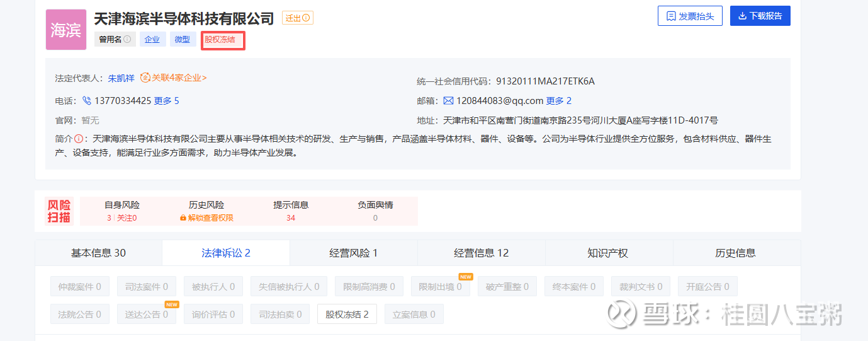Viewport: 868px width, 341px height.
Task: Select 开庭公告 0 filter
Action: (x=707, y=287)
